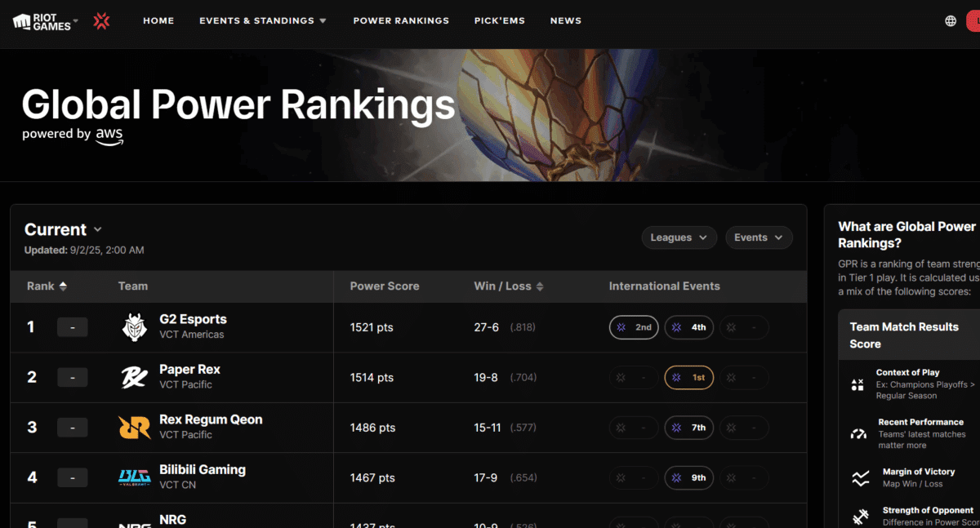This screenshot has height=528, width=980.
Task: Click the Rex Regum Qeon logo
Action: (x=133, y=427)
